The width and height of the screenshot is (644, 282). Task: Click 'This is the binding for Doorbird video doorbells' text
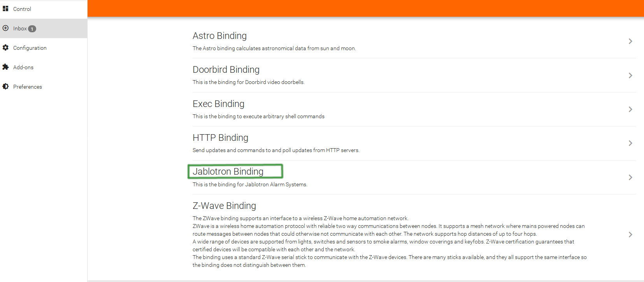[x=248, y=82]
